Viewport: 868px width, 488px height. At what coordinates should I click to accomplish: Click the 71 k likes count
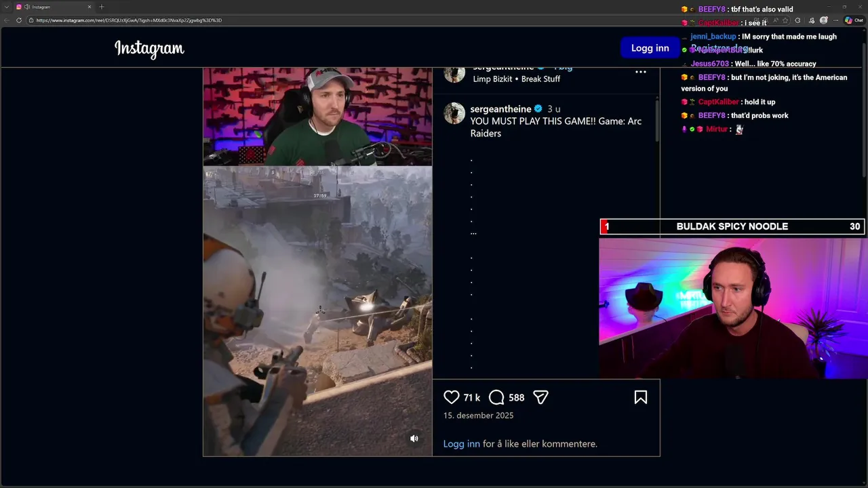(x=471, y=398)
